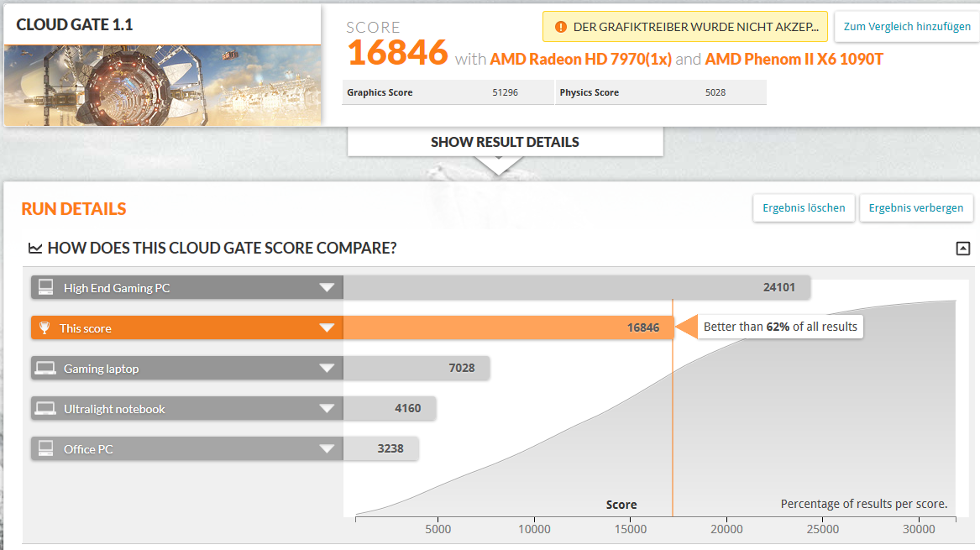980x550 pixels.
Task: Click the CLOUD GATE 1.1 title
Action: point(75,25)
